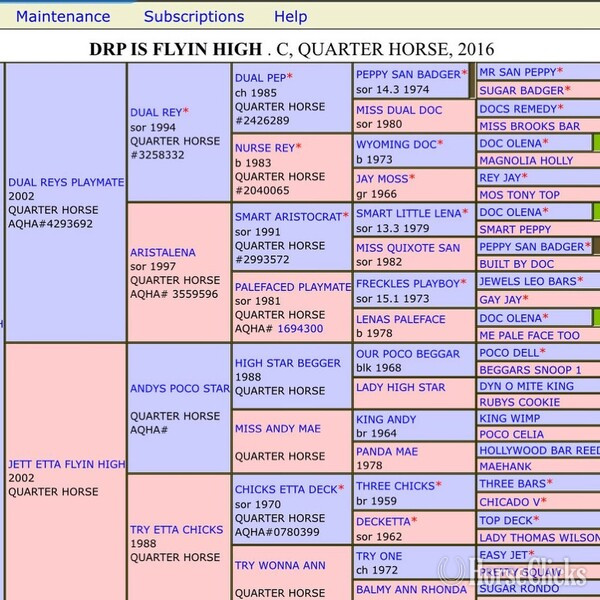Open HIGH STAR BEGGER entry

click(288, 363)
